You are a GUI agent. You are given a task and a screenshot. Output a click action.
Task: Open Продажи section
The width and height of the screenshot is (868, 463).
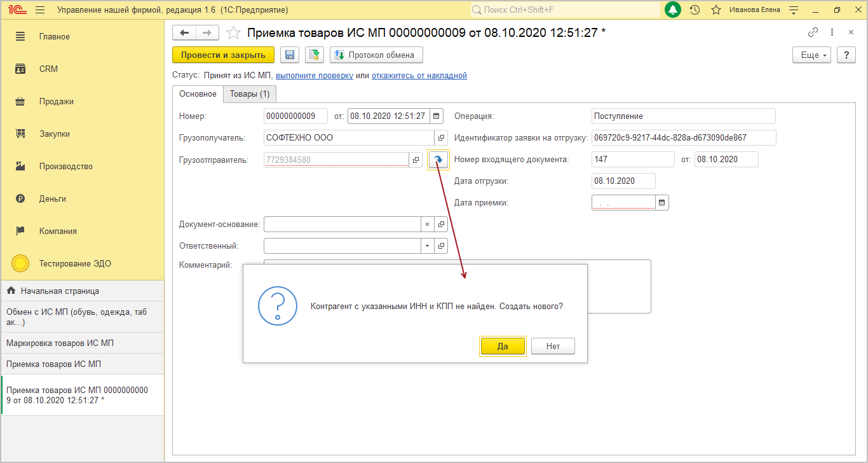pos(82,101)
